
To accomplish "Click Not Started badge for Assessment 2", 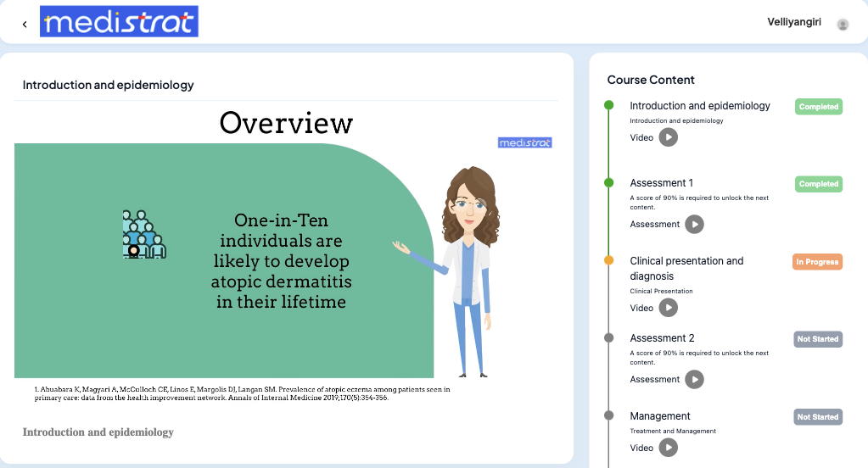I will click(817, 339).
